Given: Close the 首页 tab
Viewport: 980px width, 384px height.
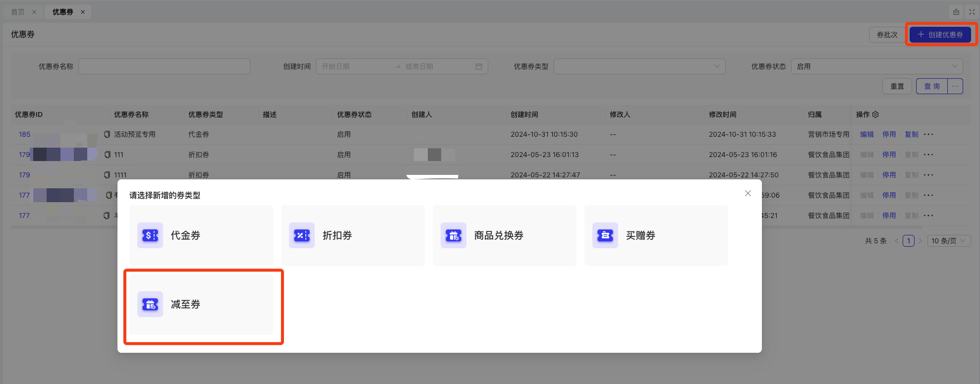Looking at the screenshot, I should [34, 12].
